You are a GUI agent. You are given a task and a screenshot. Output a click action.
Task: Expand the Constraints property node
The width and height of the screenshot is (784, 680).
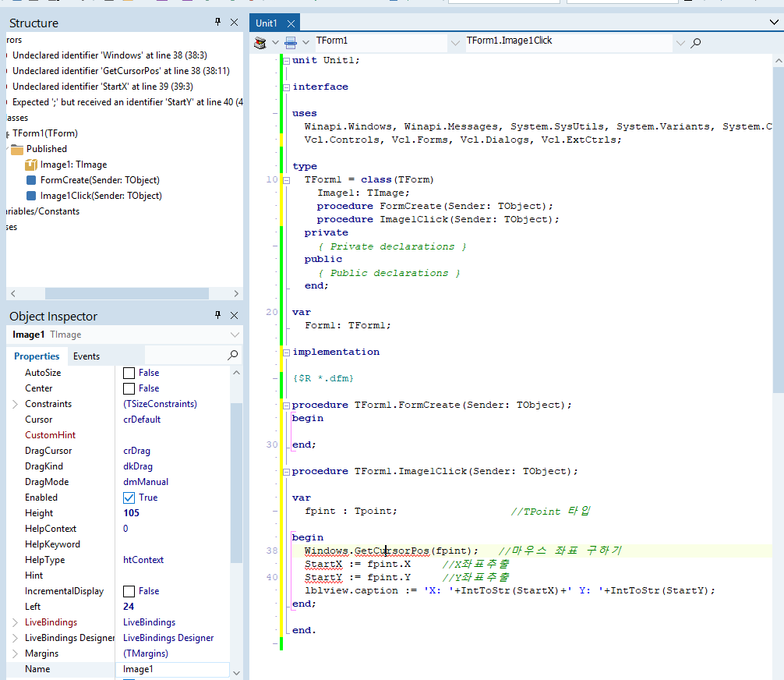(15, 404)
